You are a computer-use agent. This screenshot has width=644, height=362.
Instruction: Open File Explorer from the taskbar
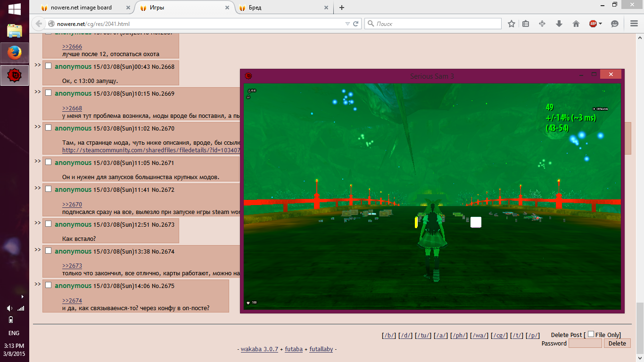[15, 31]
